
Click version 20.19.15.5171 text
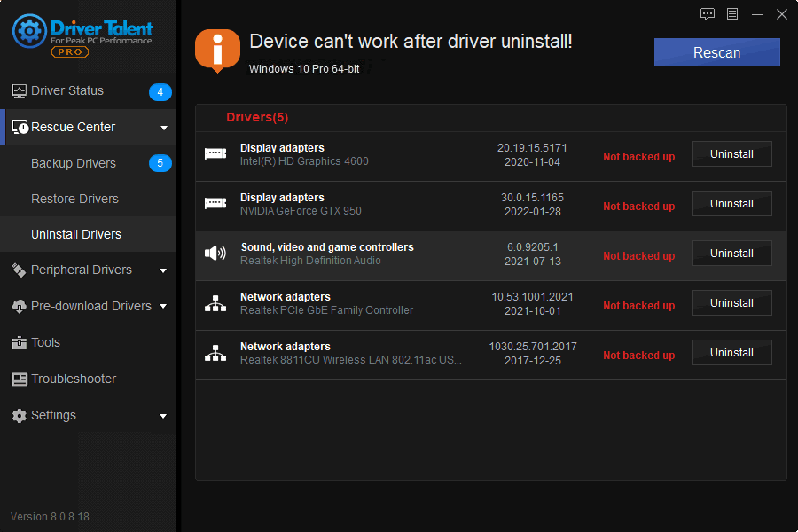tap(532, 148)
